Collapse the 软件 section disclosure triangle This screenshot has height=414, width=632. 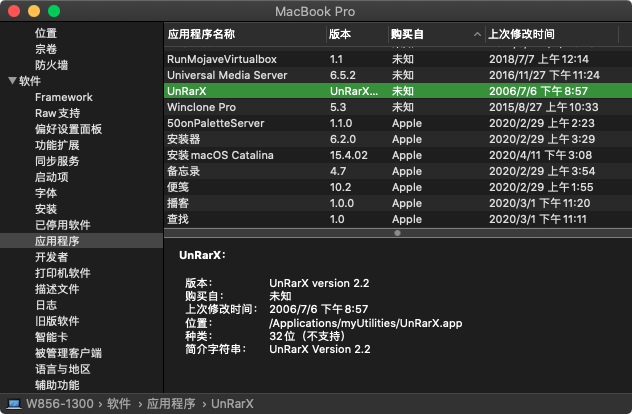click(11, 81)
